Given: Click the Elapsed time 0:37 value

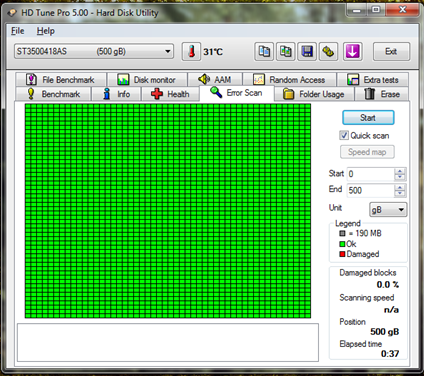Looking at the screenshot, I should coord(390,354).
